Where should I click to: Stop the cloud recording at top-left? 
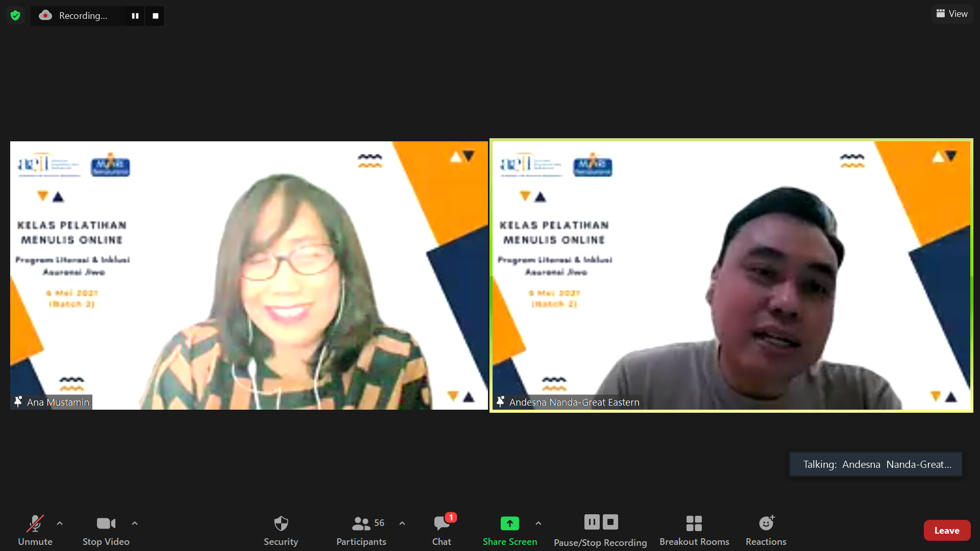155,16
